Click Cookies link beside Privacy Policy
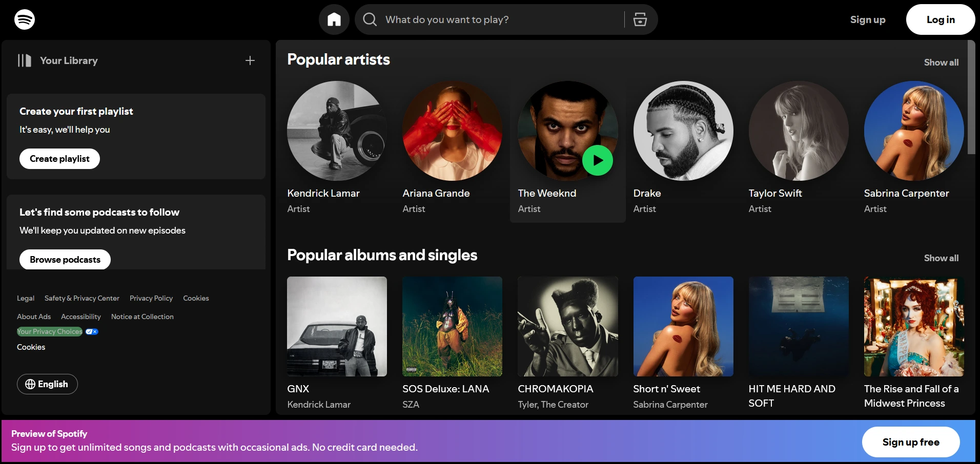The image size is (980, 464). click(196, 298)
